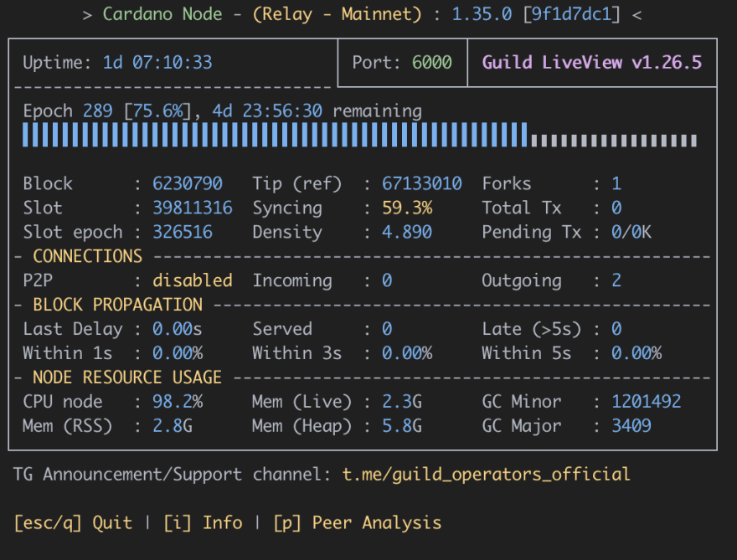The image size is (737, 560).
Task: Click the Uptime value 1d 07:10:33
Action: (x=157, y=63)
